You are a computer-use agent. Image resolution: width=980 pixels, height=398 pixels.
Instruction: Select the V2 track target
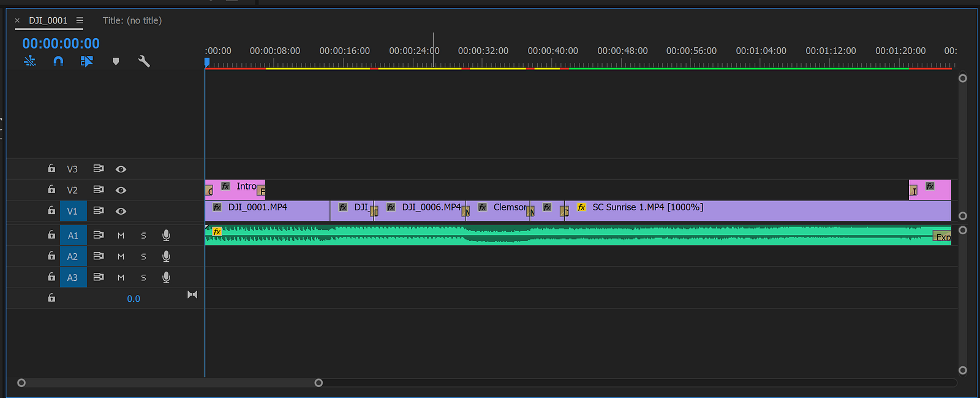pos(72,190)
